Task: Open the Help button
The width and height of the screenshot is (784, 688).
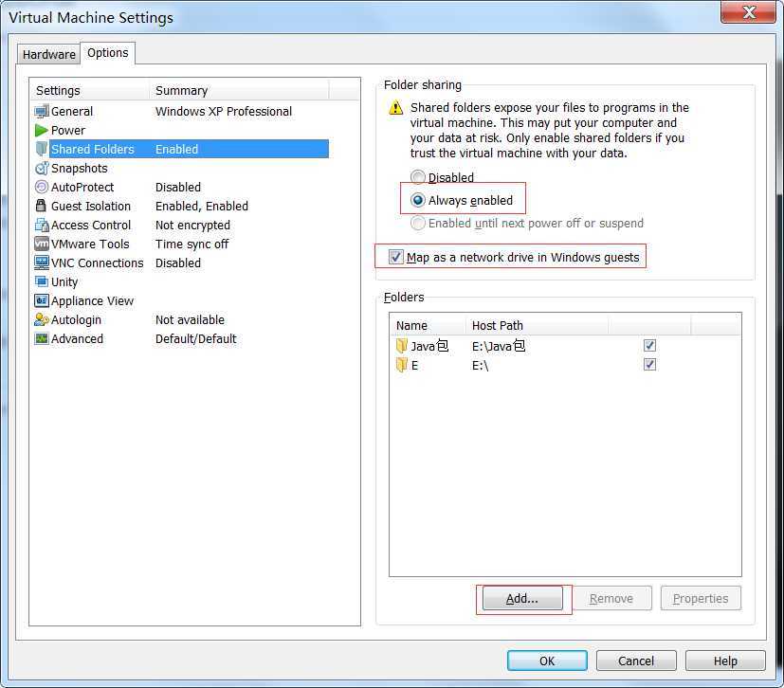Action: click(x=725, y=661)
